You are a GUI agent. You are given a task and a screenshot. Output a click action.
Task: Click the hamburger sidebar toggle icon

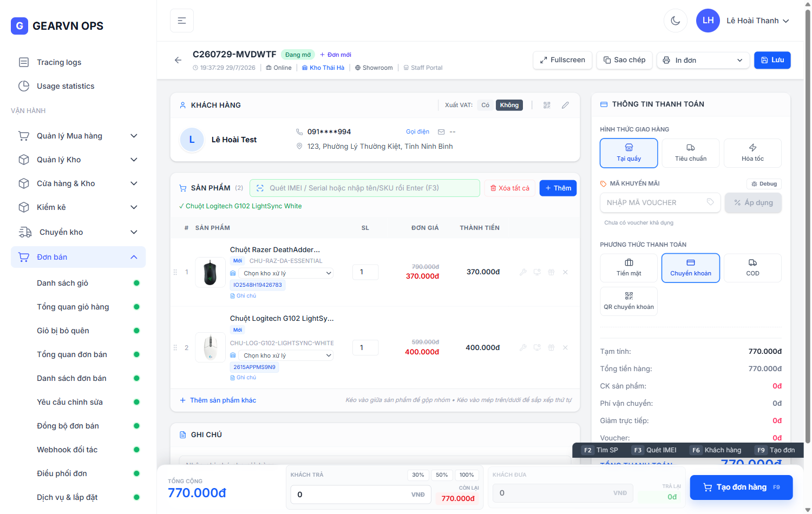point(182,21)
